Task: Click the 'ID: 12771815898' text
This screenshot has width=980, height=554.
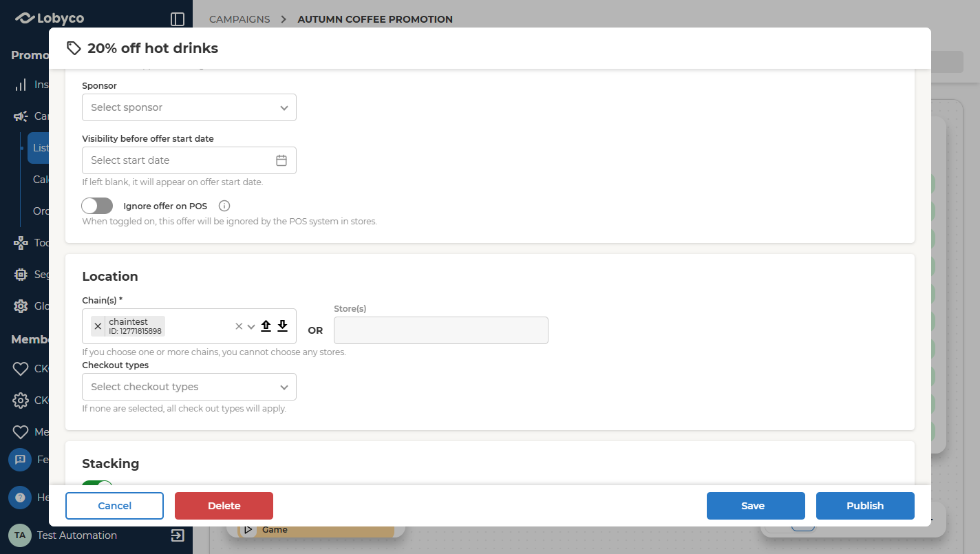Action: 135,331
